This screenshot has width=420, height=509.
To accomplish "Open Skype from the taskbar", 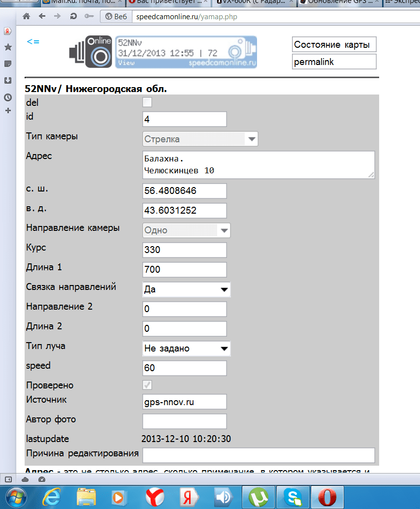I will tap(293, 497).
